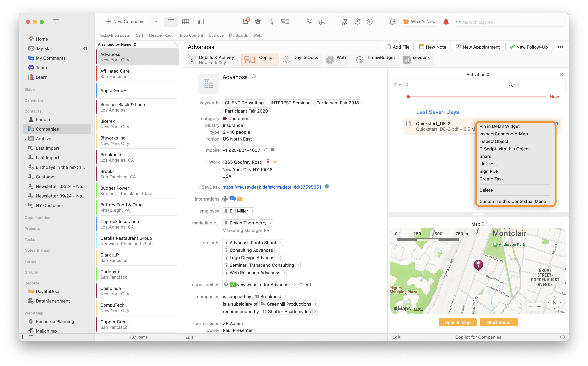Expand the Work address label chevron
This screenshot has height=366, width=588.
tap(207, 162)
